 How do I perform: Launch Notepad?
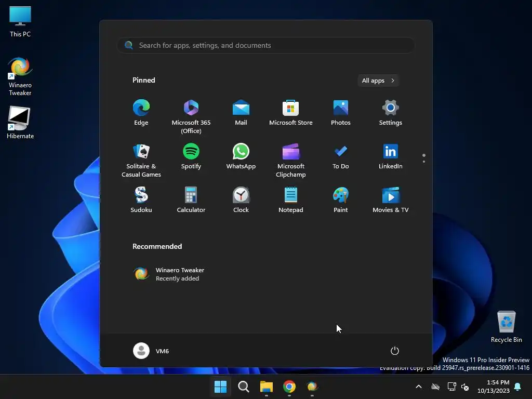tap(291, 200)
